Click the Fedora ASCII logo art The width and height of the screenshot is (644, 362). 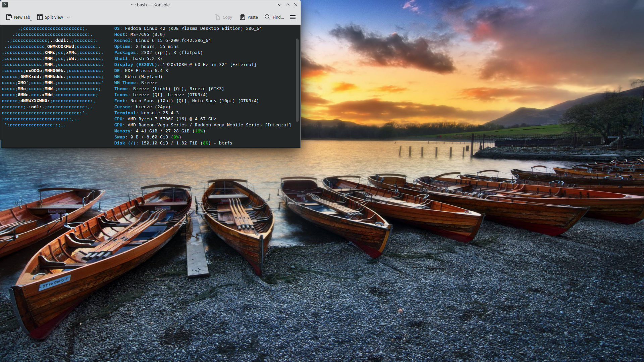pyautogui.click(x=53, y=77)
